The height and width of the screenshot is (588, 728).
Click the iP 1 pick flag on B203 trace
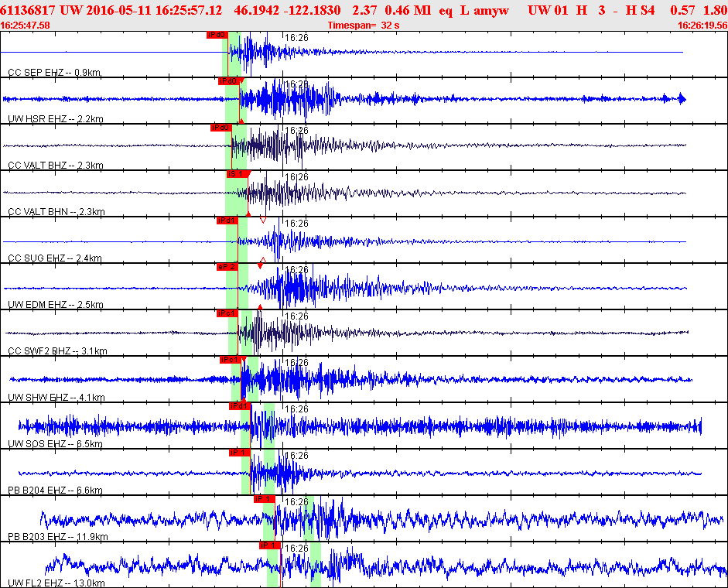tap(264, 499)
